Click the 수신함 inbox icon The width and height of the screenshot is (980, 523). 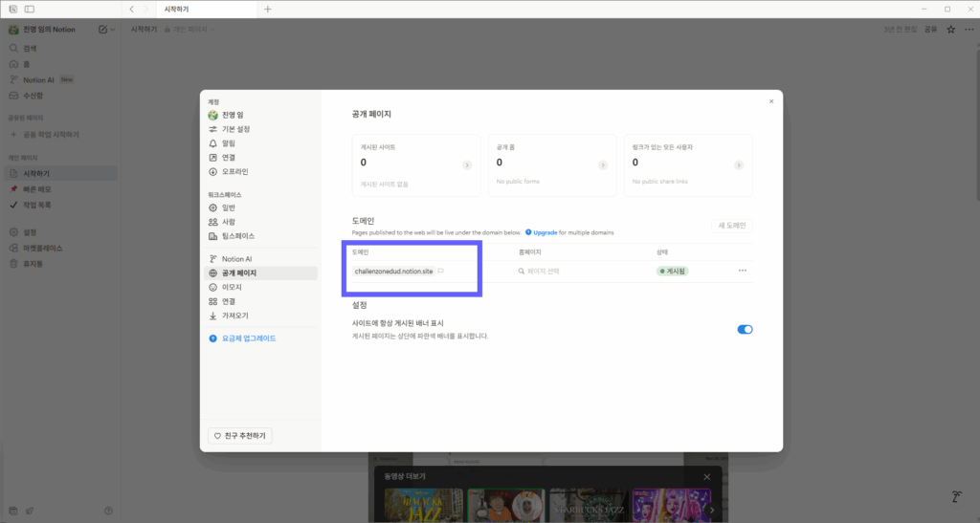point(13,96)
